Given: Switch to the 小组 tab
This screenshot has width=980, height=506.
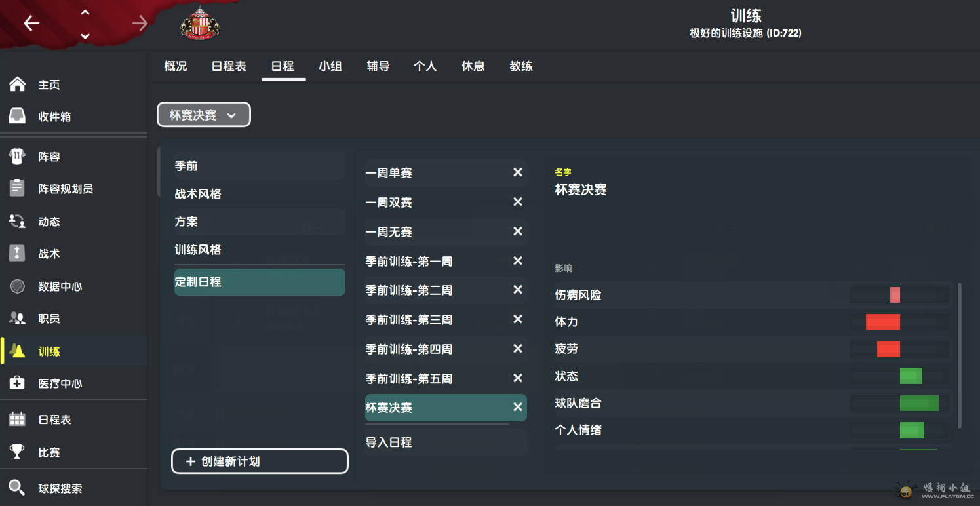Looking at the screenshot, I should (x=330, y=66).
